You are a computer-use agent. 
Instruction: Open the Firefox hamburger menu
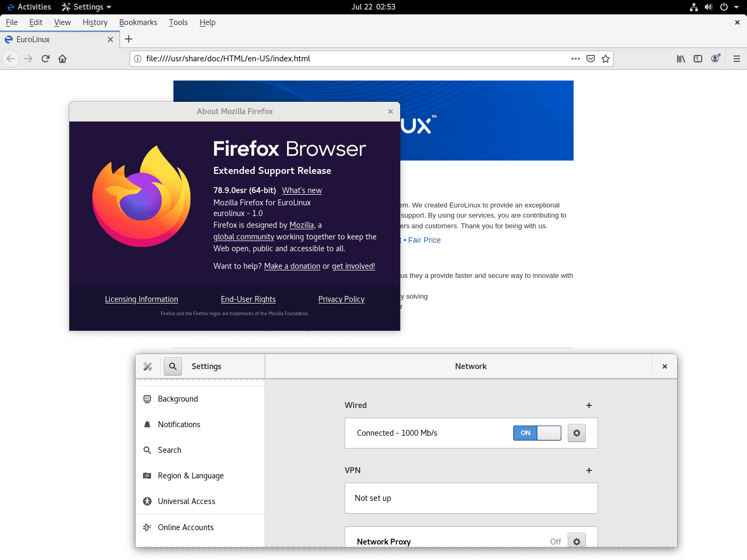pyautogui.click(x=737, y=59)
